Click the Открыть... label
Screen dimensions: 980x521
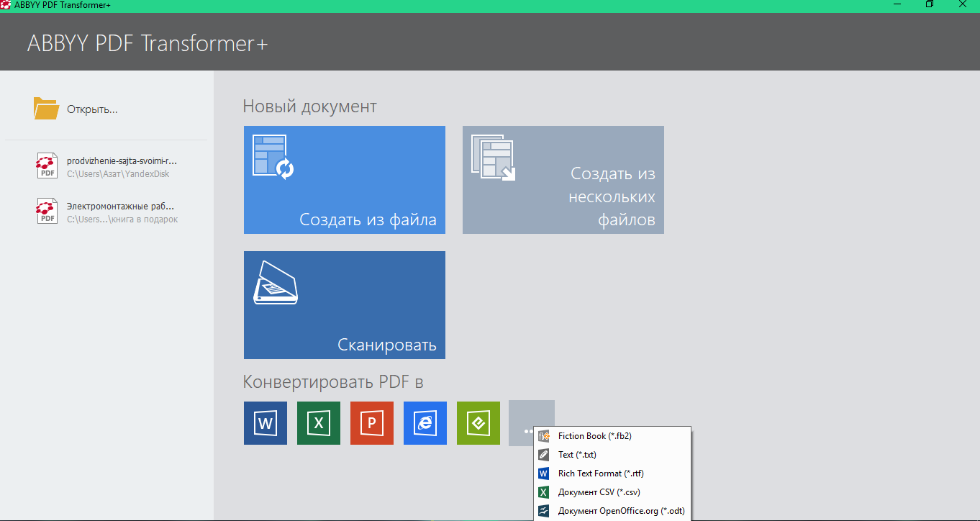coord(92,109)
